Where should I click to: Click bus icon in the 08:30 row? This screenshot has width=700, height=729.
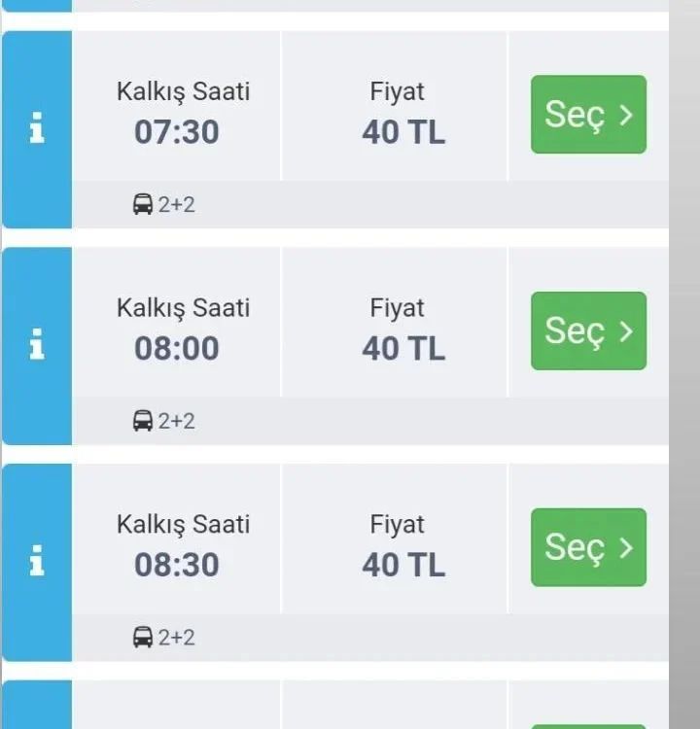143,638
